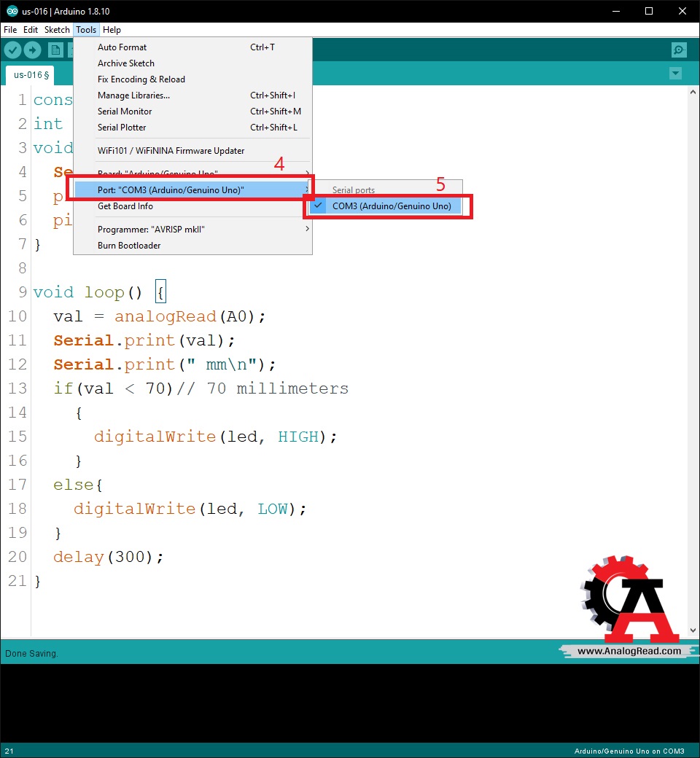Screen dimensions: 700x758
Task: Launch WiFi101 / WiFiNINA Firmware Updater
Action: coord(192,150)
